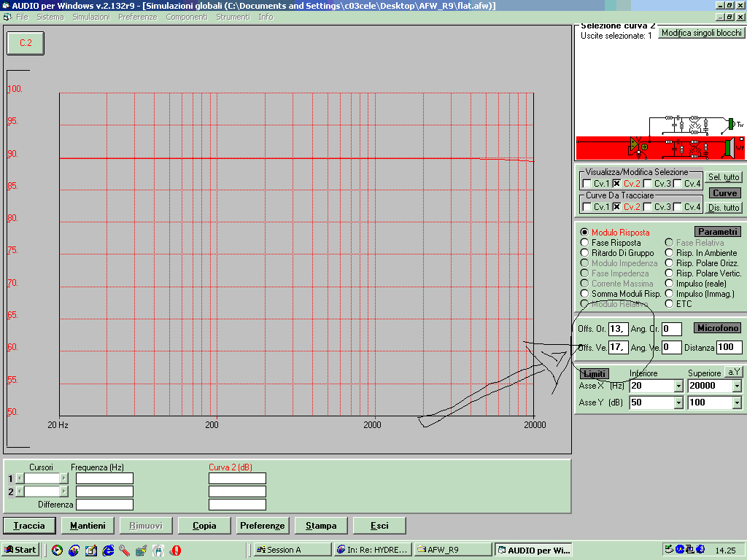Check Cv.4 under Curve Da Tracciare

pos(677,206)
